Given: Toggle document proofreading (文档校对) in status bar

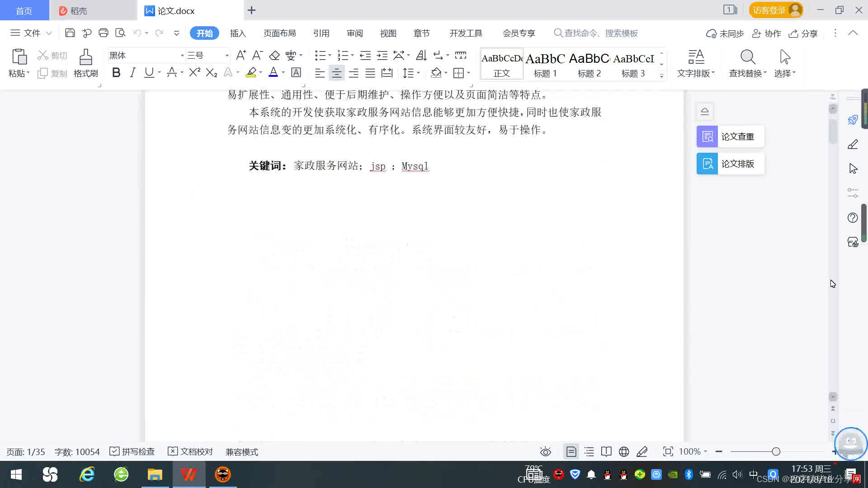Looking at the screenshot, I should tap(190, 452).
